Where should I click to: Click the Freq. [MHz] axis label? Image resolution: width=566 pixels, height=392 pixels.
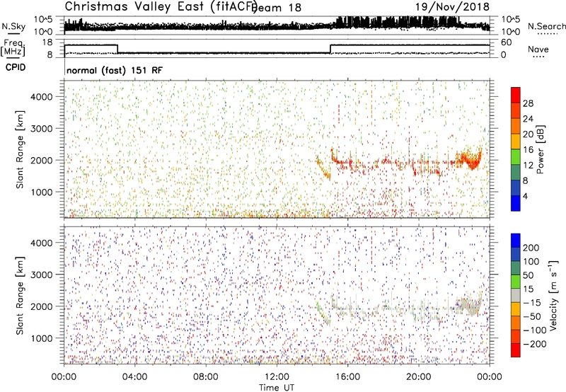(x=13, y=47)
